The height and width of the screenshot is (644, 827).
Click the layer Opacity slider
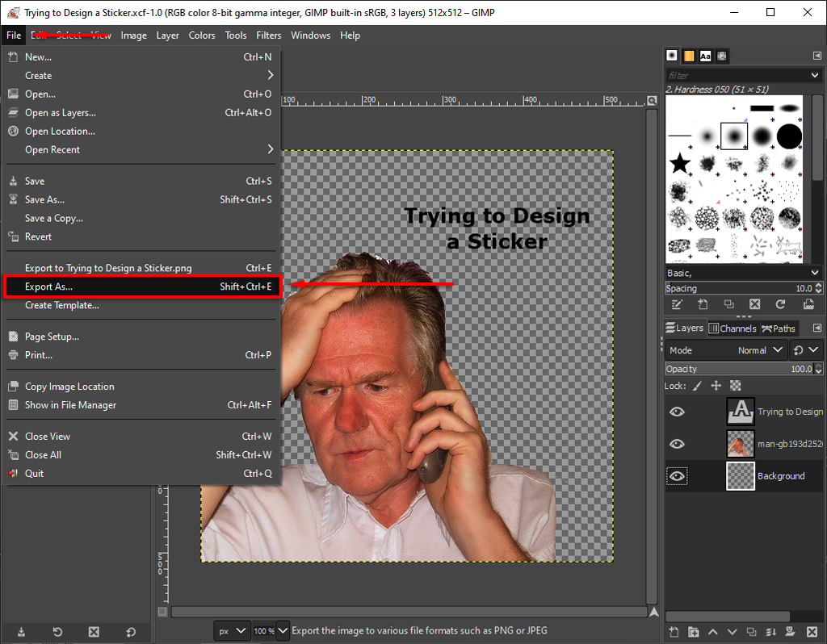[x=735, y=369]
